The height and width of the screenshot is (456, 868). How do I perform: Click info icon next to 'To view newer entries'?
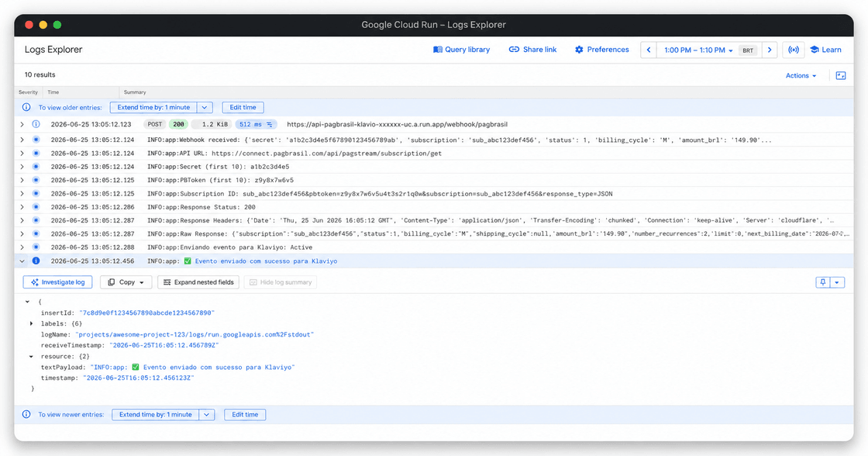click(x=26, y=414)
